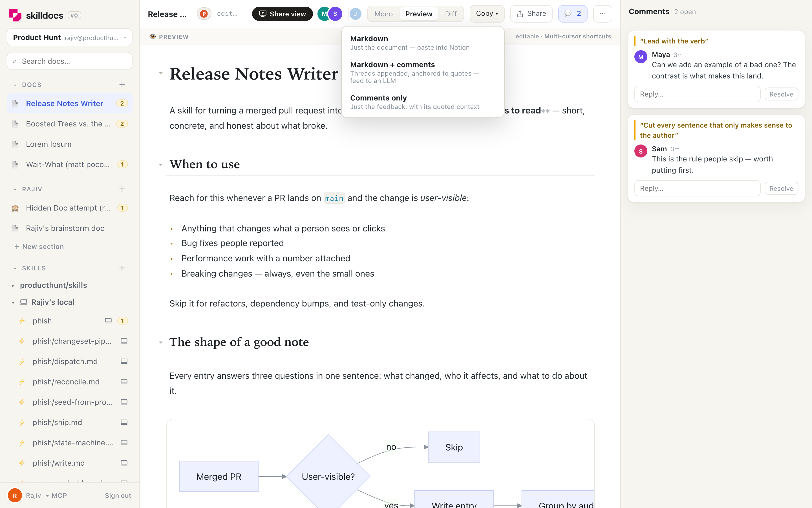The image size is (812, 508).
Task: Click the inline 'main' code token
Action: click(x=334, y=198)
